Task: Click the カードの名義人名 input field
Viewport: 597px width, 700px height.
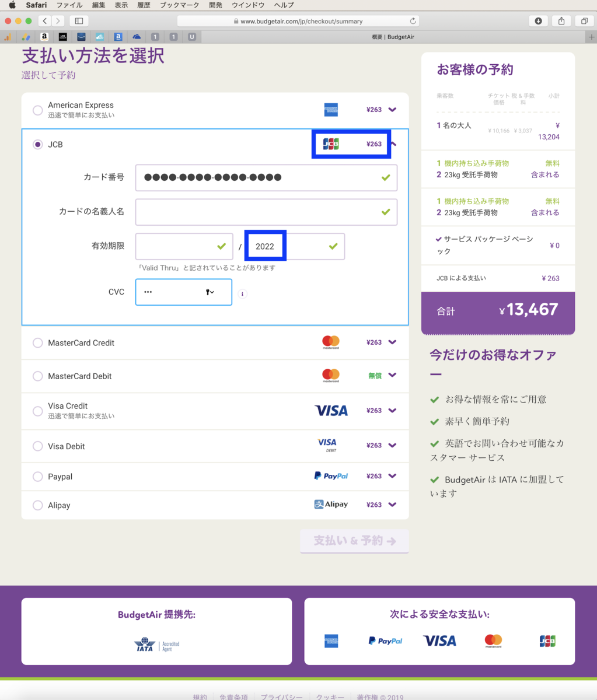Action: point(266,212)
